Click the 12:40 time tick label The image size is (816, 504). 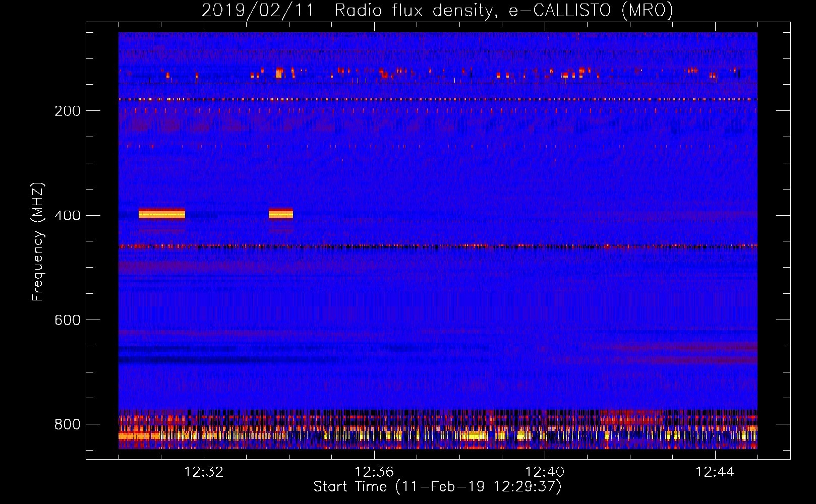click(x=545, y=472)
